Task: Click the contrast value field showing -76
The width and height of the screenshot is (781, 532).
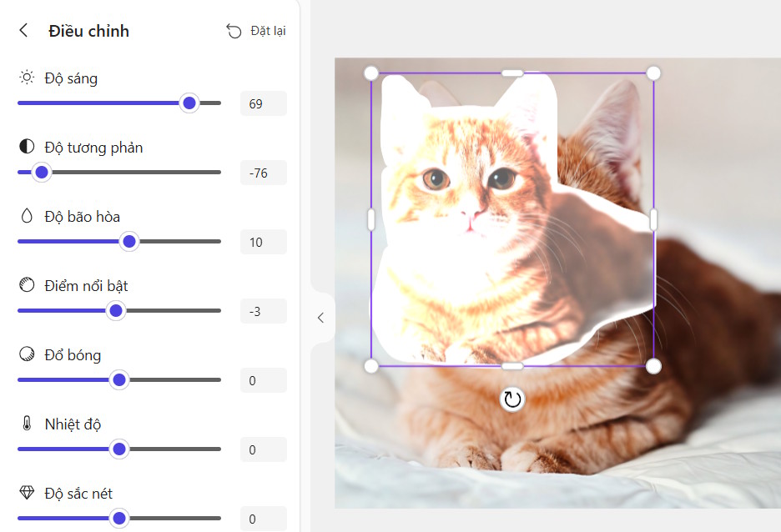Action: (264, 173)
